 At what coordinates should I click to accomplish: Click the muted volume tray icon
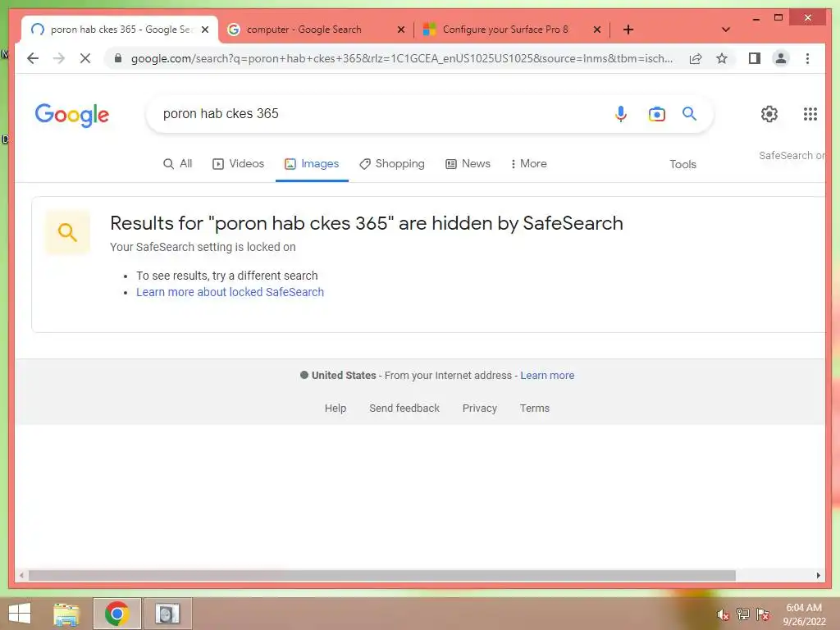pyautogui.click(x=724, y=614)
